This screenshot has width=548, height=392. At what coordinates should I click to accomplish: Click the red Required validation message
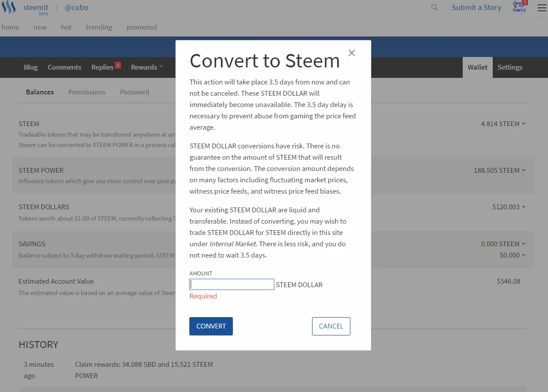coord(203,296)
